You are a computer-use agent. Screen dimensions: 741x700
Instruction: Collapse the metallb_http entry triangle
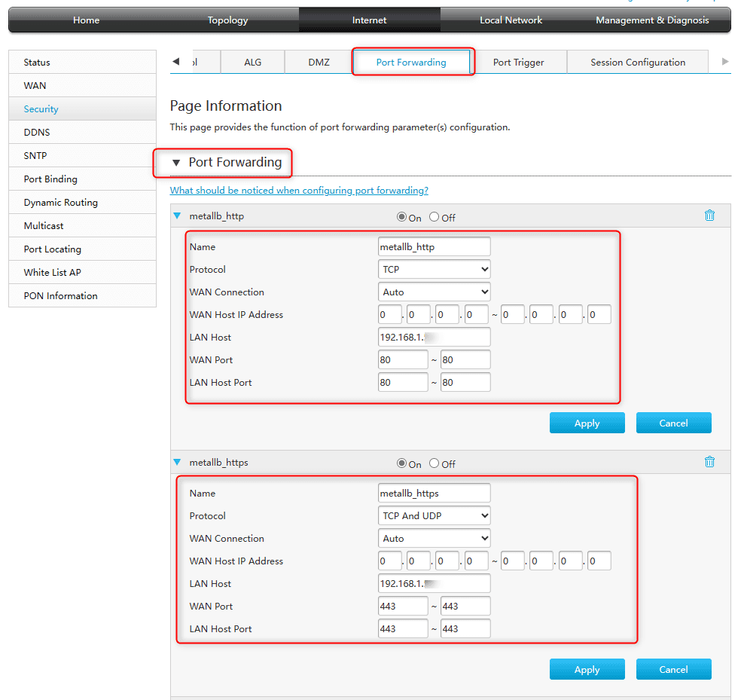click(x=178, y=216)
